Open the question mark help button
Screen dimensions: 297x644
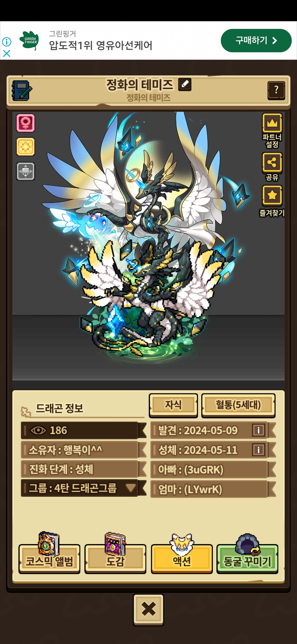tap(276, 90)
